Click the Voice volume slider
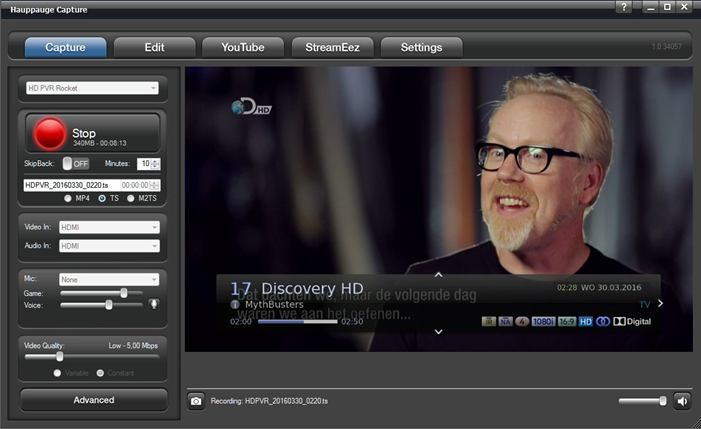The width and height of the screenshot is (701, 429). 101,305
